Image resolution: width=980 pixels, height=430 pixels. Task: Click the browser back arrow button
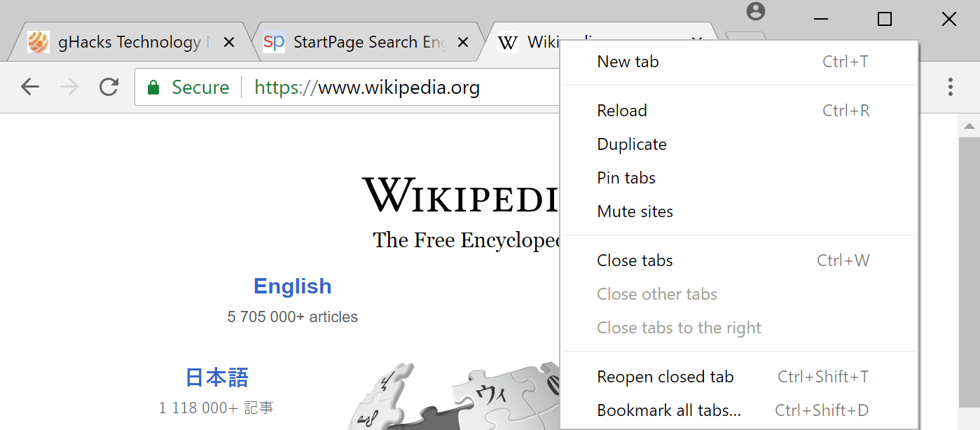[x=30, y=87]
